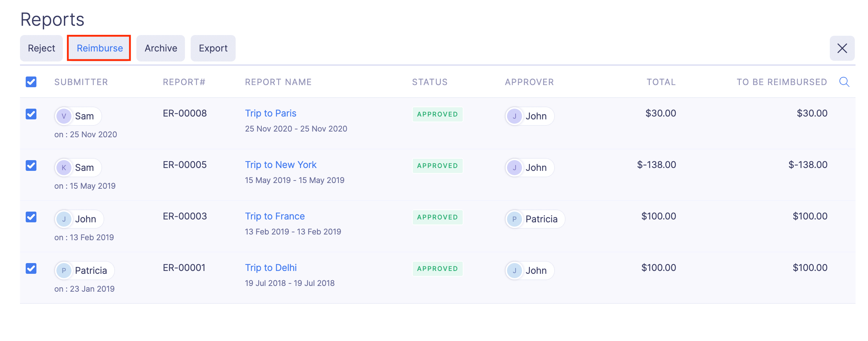Select the Reject action
The image size is (868, 341).
click(x=41, y=48)
